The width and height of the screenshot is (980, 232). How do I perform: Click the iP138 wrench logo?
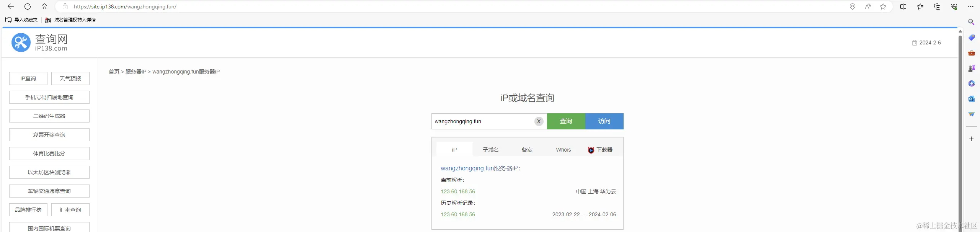click(21, 42)
